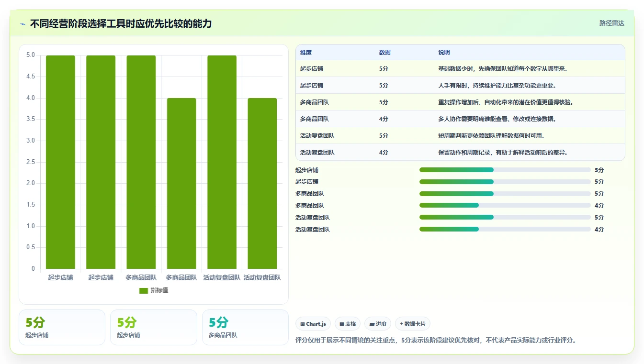
Task: Click the 3.5 y-axis tick label
Action: 31,119
